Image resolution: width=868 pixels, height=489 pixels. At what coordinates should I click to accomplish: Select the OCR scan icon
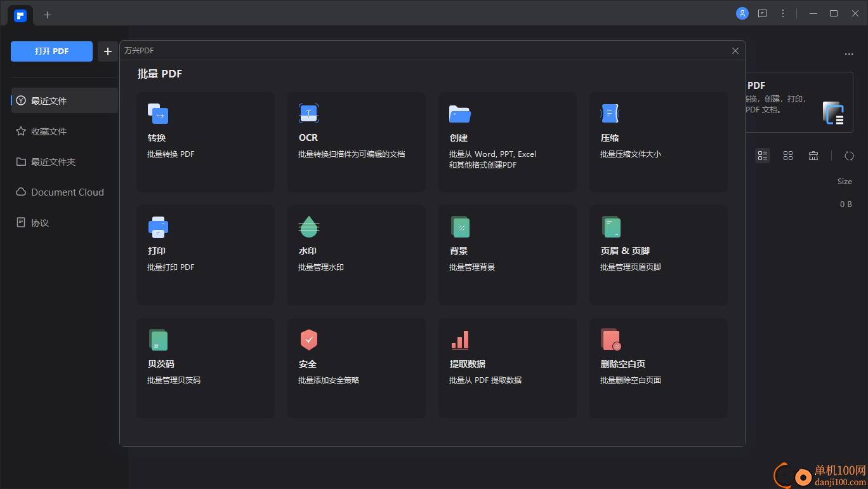(x=308, y=114)
